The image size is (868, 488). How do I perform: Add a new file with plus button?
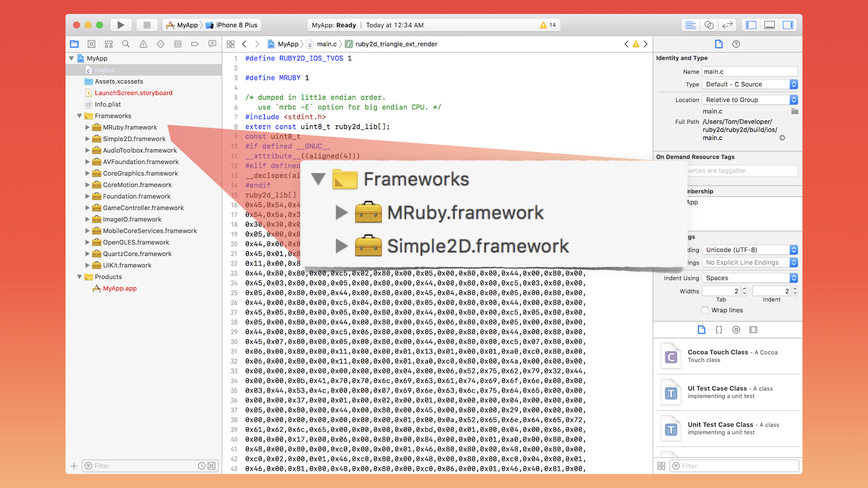pos(74,466)
